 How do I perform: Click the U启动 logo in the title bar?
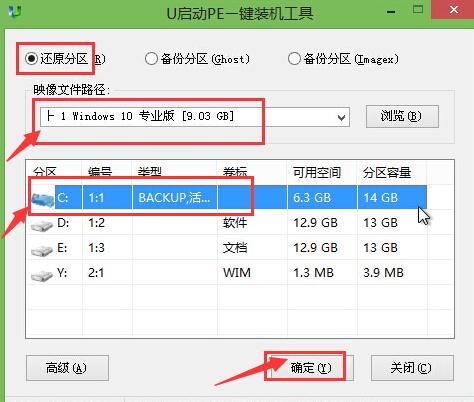tap(15, 11)
